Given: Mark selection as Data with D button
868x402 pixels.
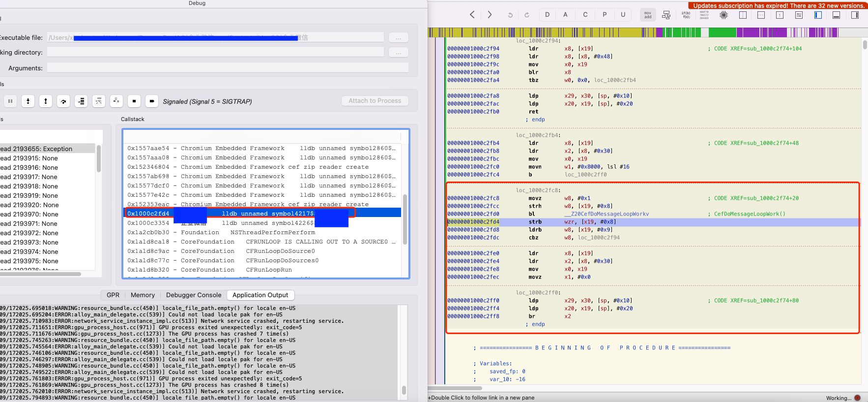Looking at the screenshot, I should (547, 15).
